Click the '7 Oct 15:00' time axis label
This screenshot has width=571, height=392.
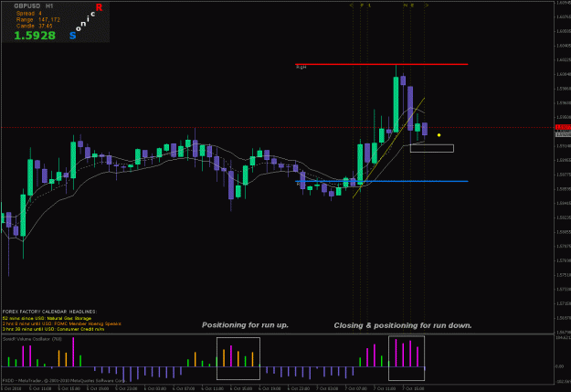413,388
